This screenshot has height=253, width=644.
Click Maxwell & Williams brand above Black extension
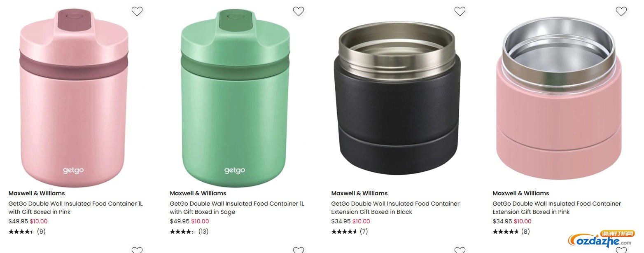tap(359, 193)
